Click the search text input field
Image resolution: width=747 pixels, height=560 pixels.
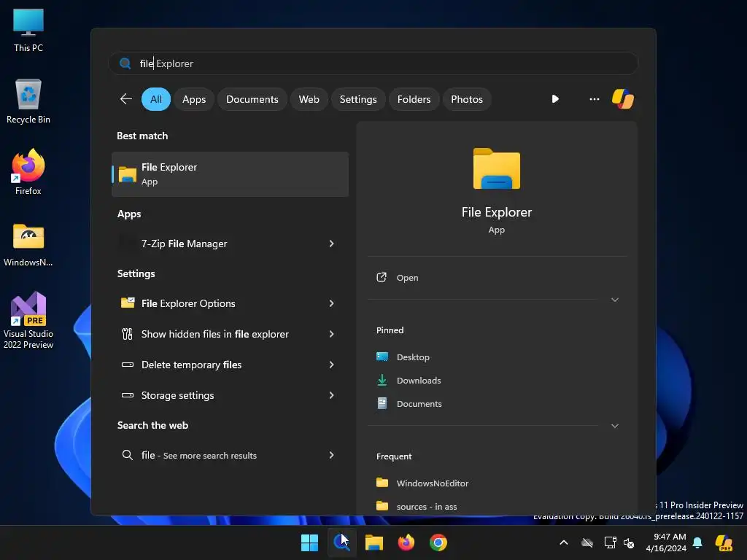pyautogui.click(x=373, y=63)
